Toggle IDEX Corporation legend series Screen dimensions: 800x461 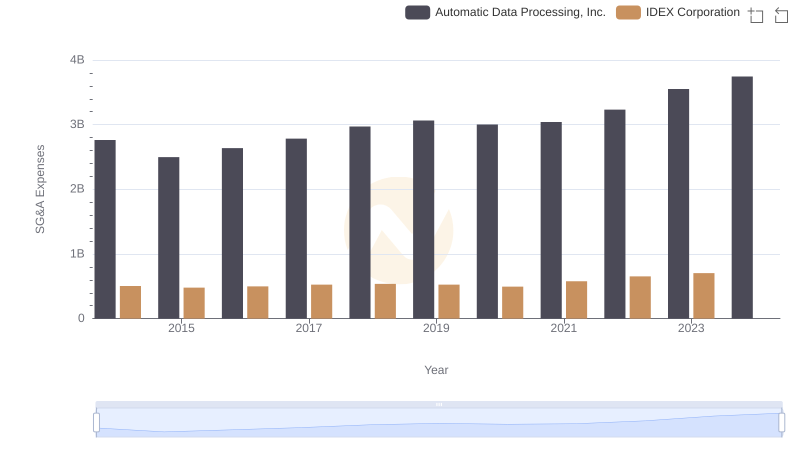(x=678, y=12)
